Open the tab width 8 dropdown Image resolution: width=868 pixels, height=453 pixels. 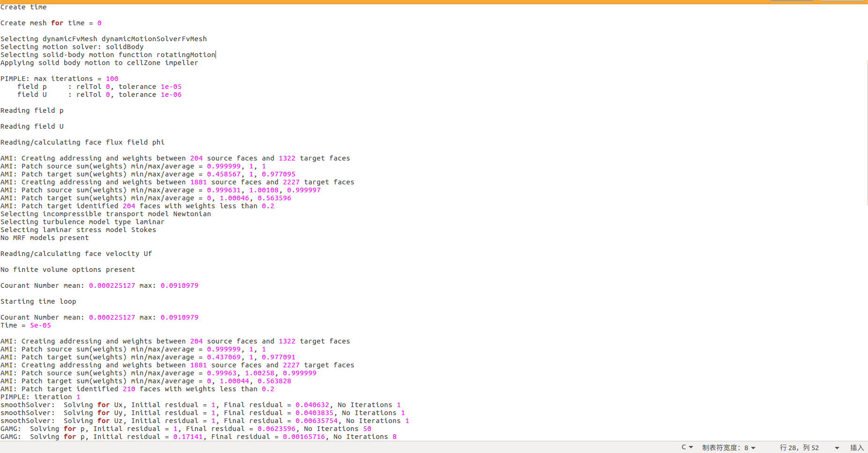pos(728,448)
